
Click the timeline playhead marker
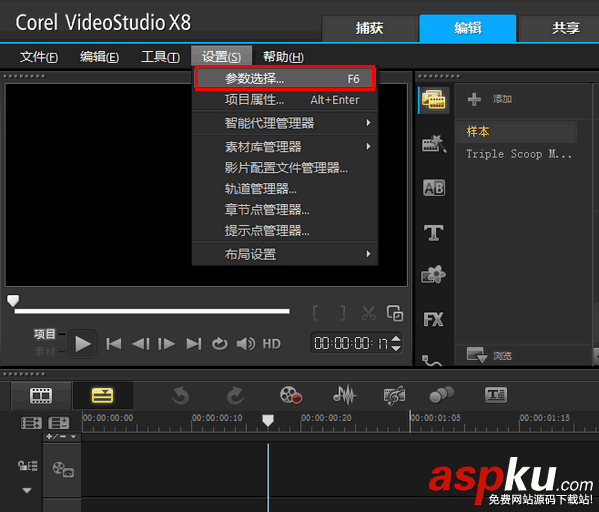pos(268,421)
